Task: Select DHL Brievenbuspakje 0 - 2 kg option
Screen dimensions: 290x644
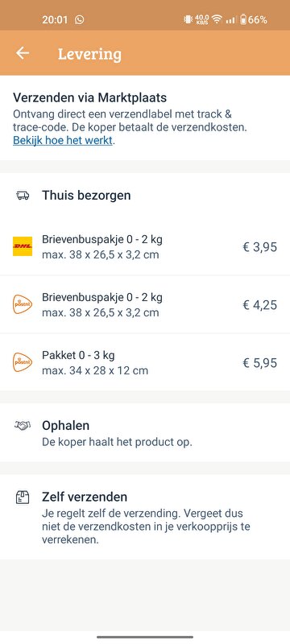Action: (145, 247)
